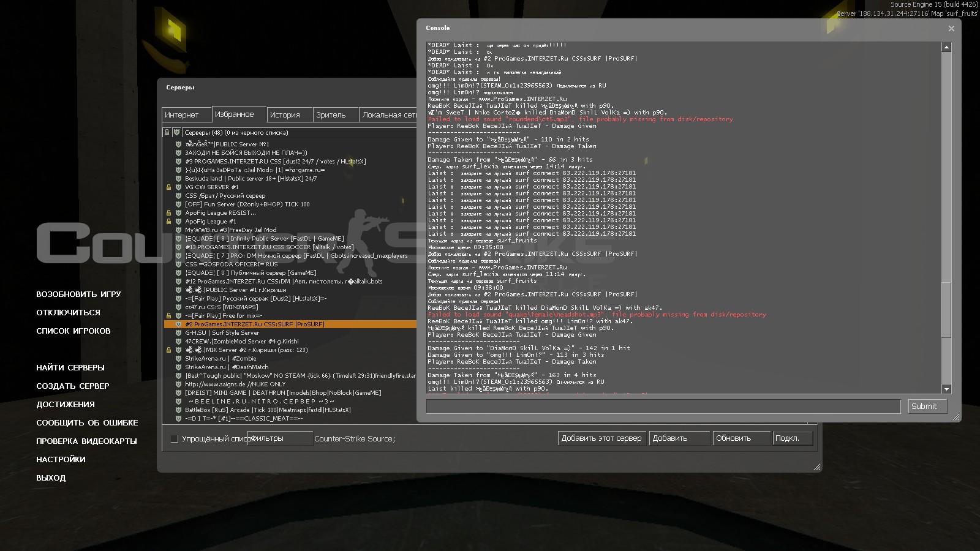Select СООБЩИТЬ ОБ ОШИБКЕ menu item
Viewport: 980px width, 551px height.
(x=87, y=423)
